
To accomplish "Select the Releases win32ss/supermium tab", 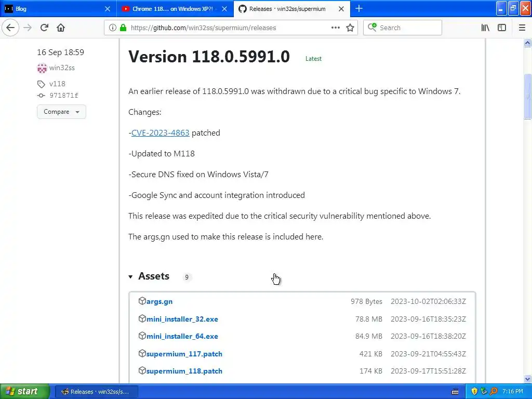I will pyautogui.click(x=292, y=9).
